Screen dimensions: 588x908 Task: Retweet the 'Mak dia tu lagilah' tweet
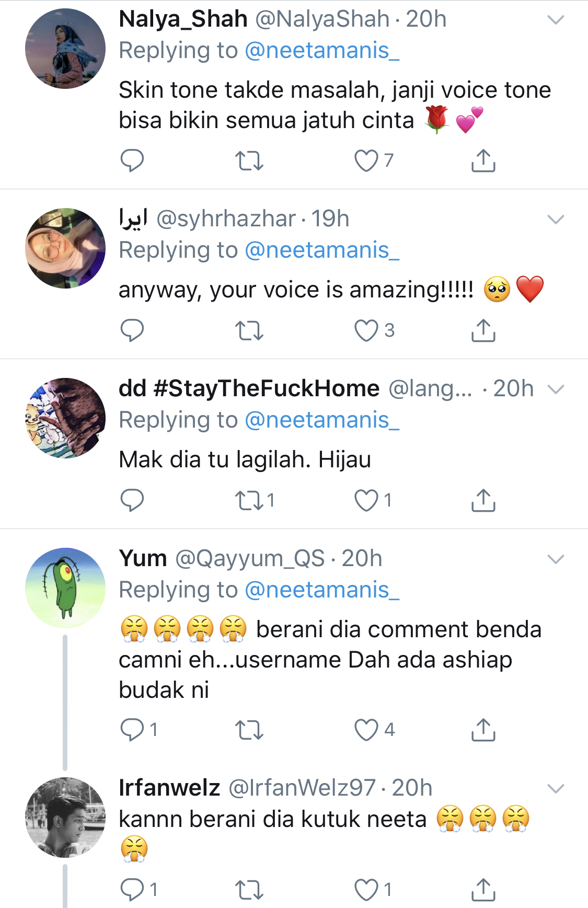(x=249, y=500)
